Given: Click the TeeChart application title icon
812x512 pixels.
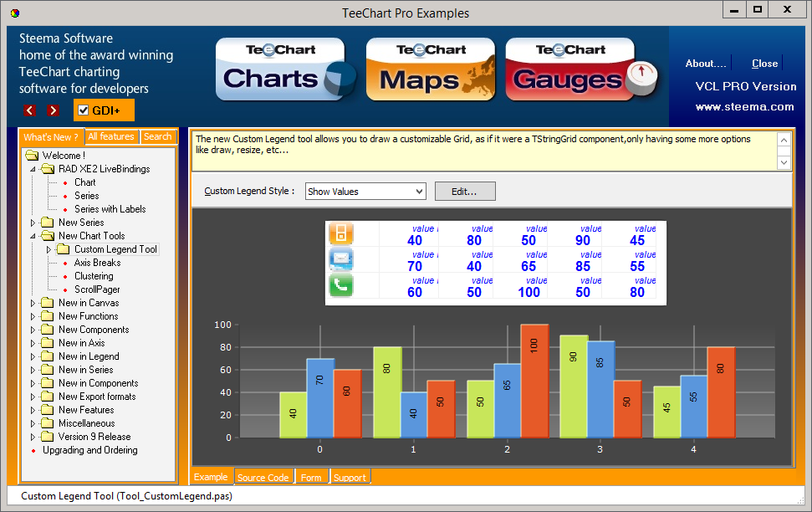Looking at the screenshot, I should click(15, 13).
